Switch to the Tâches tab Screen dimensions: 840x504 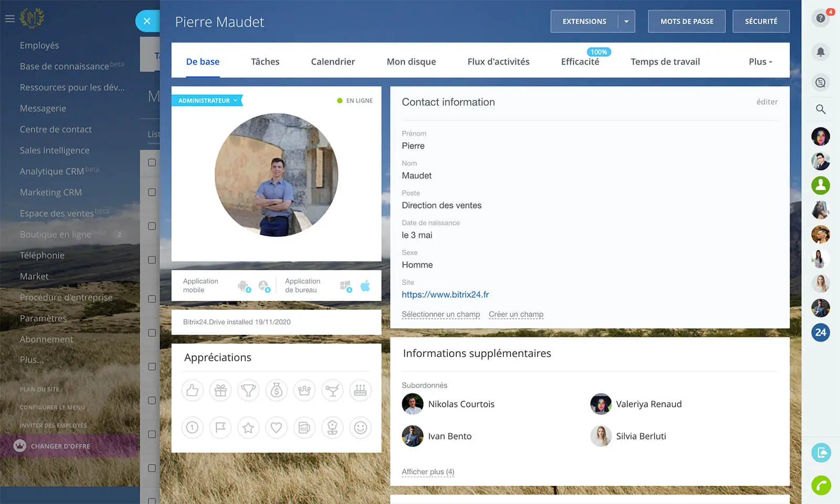[265, 62]
